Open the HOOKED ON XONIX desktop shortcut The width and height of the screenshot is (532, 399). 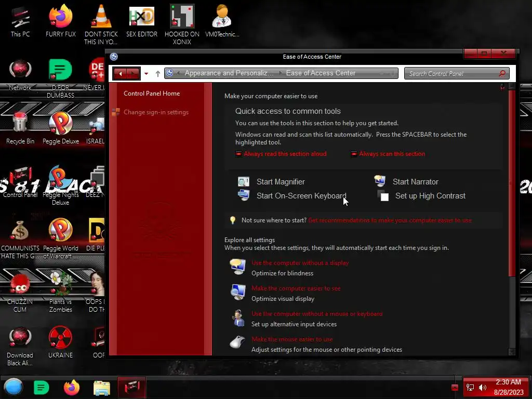tap(182, 24)
